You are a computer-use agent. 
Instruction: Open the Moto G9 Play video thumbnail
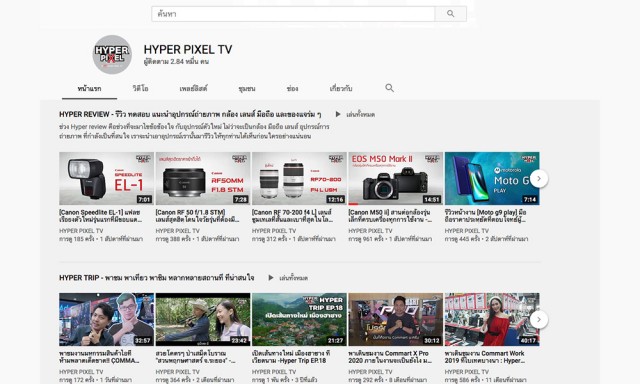point(492,178)
